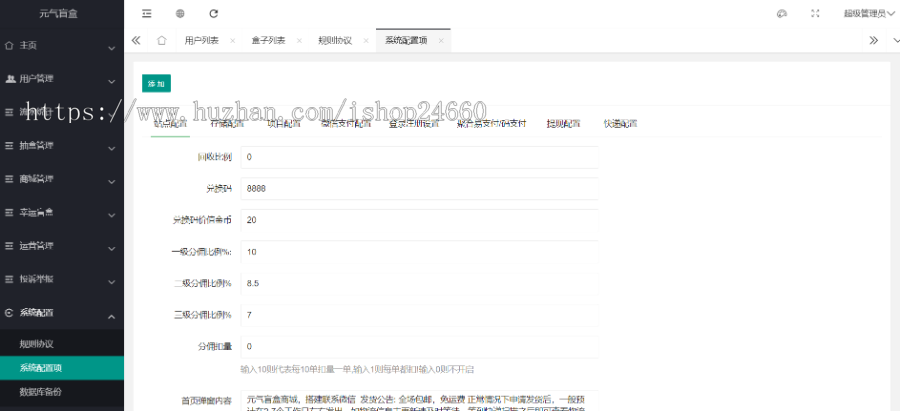Open the 登录注册设置 settings tab
The height and width of the screenshot is (411, 900).
click(414, 123)
